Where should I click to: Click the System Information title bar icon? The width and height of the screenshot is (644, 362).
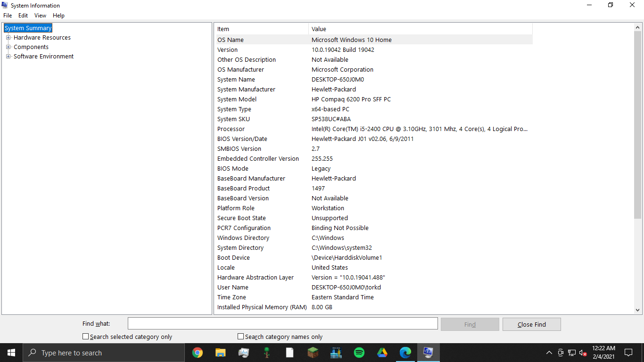click(5, 5)
